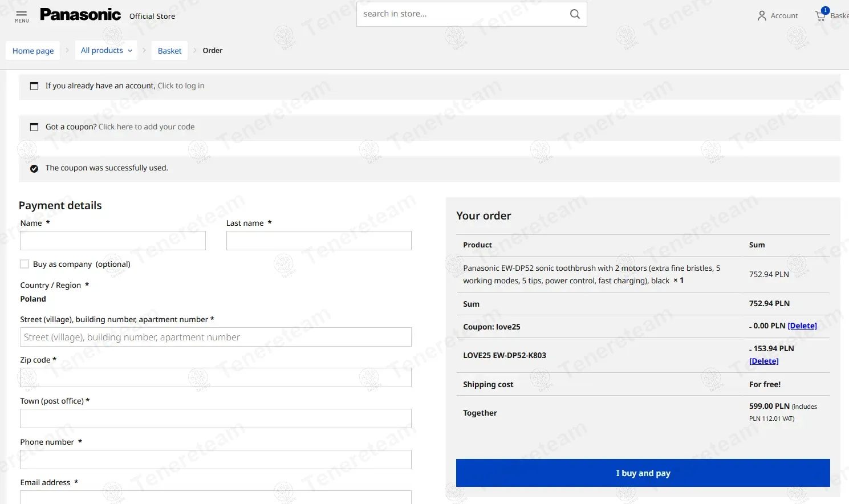Select the Order breadcrumb
Image resolution: width=849 pixels, height=504 pixels.
click(x=213, y=50)
